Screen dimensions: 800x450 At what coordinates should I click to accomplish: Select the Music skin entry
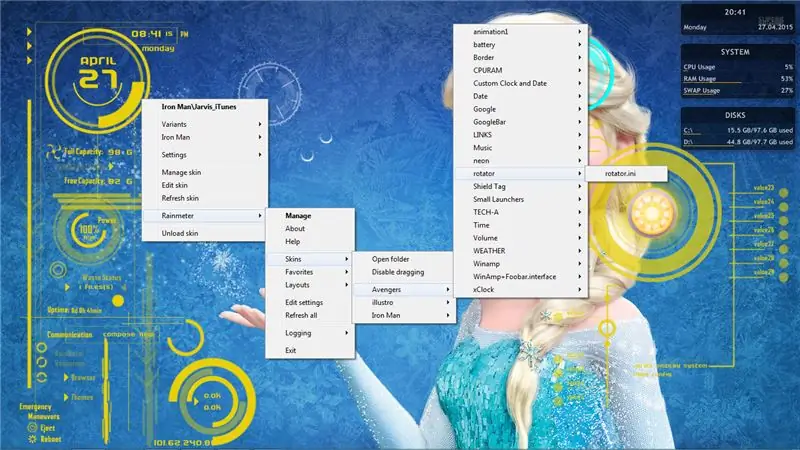pyautogui.click(x=520, y=147)
